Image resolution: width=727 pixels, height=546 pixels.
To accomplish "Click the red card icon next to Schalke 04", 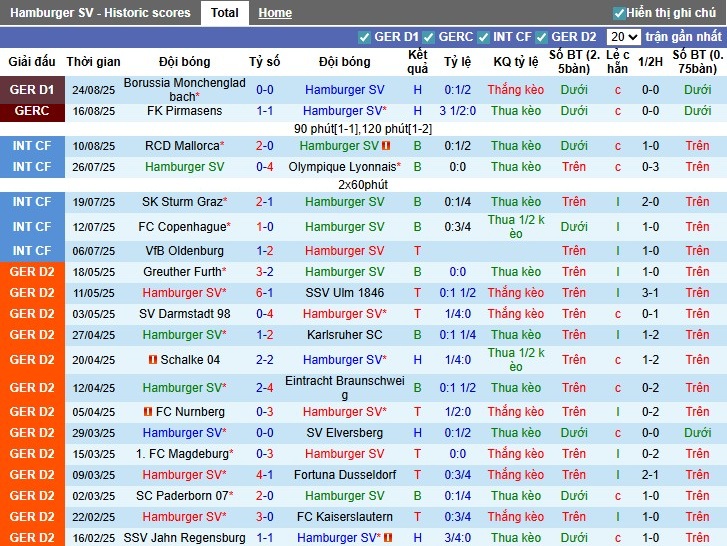I will pyautogui.click(x=153, y=360).
